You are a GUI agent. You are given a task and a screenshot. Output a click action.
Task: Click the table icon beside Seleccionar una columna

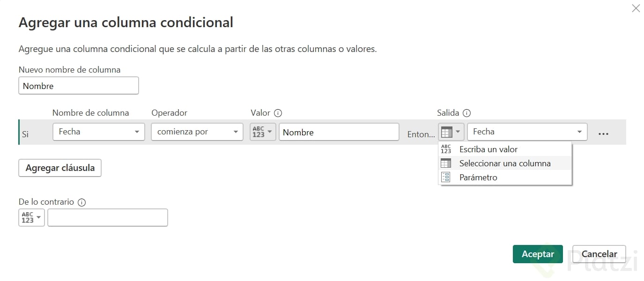coord(446,163)
